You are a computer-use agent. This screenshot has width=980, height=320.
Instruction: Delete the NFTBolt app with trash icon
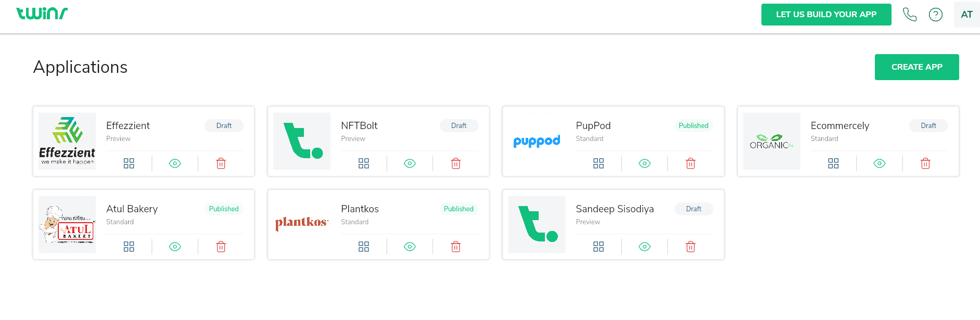(x=455, y=163)
